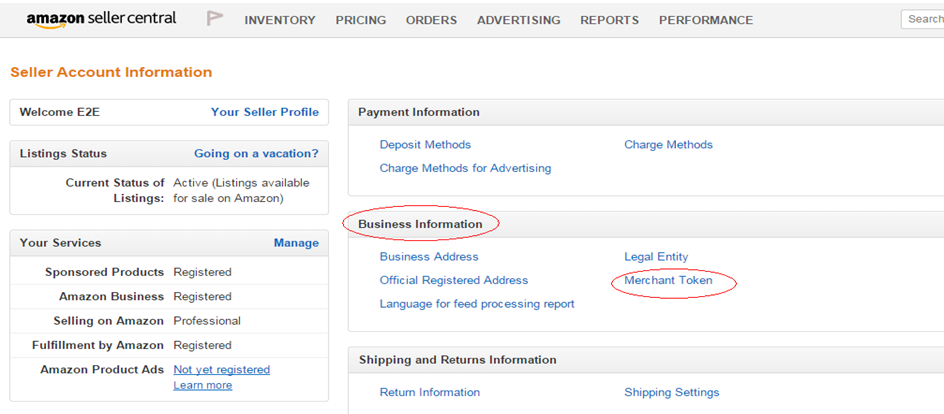Open Your Seller Profile link
The image size is (944, 414).
click(265, 112)
